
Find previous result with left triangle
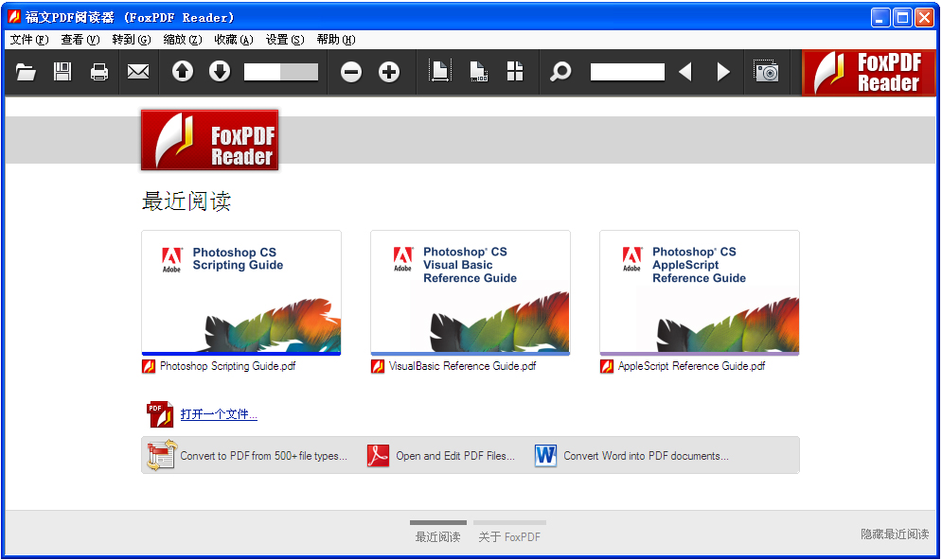point(684,72)
